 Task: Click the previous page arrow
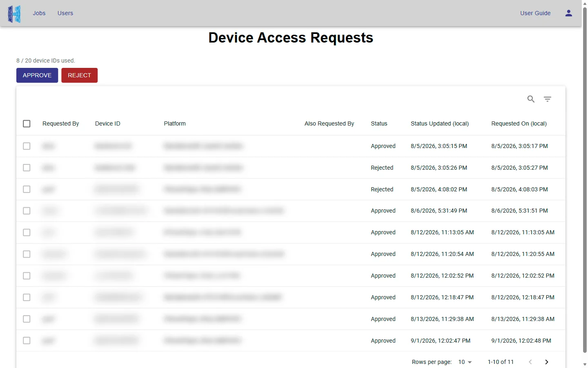(530, 362)
